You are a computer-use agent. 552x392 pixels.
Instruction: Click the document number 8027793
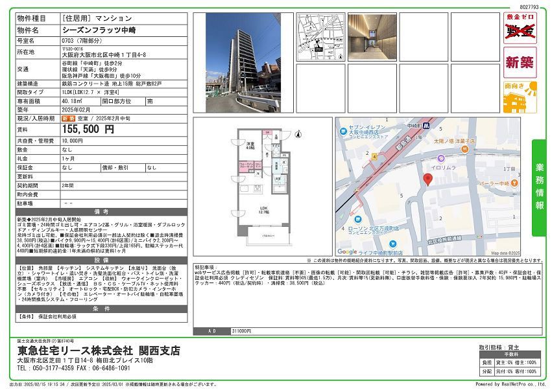click(x=529, y=6)
